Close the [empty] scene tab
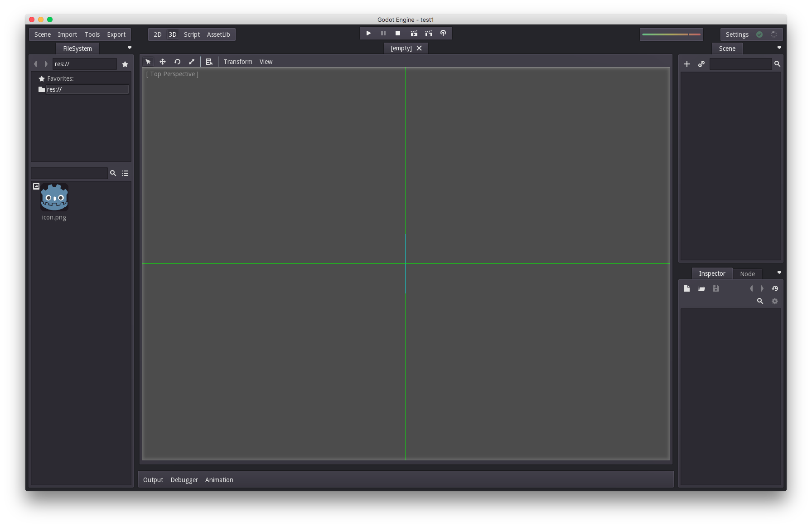This screenshot has width=812, height=527. pos(419,48)
